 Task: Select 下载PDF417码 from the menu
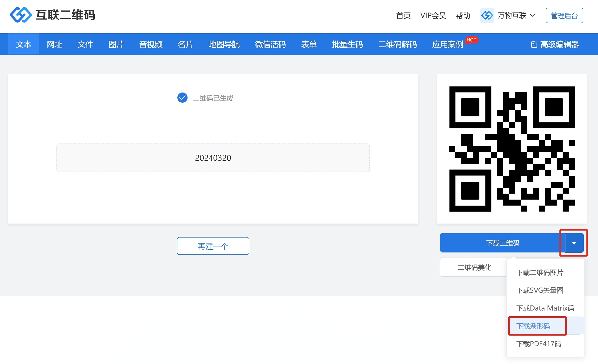(x=545, y=344)
